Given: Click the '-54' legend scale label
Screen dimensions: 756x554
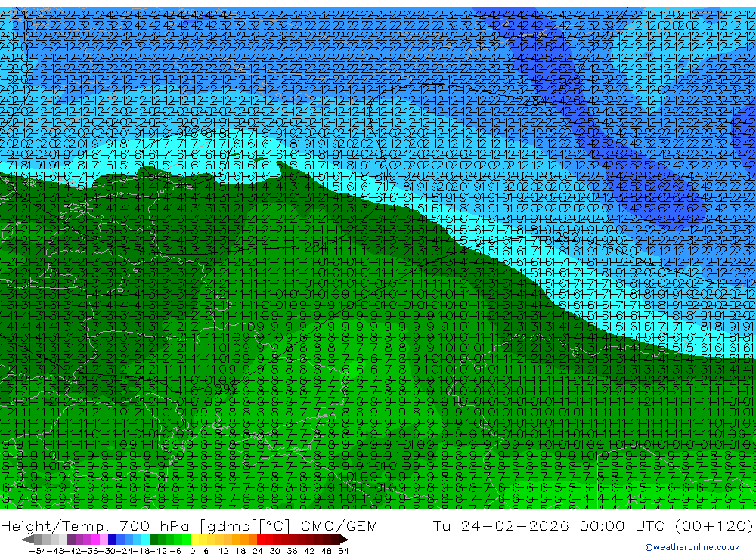Looking at the screenshot, I should 38,551.
